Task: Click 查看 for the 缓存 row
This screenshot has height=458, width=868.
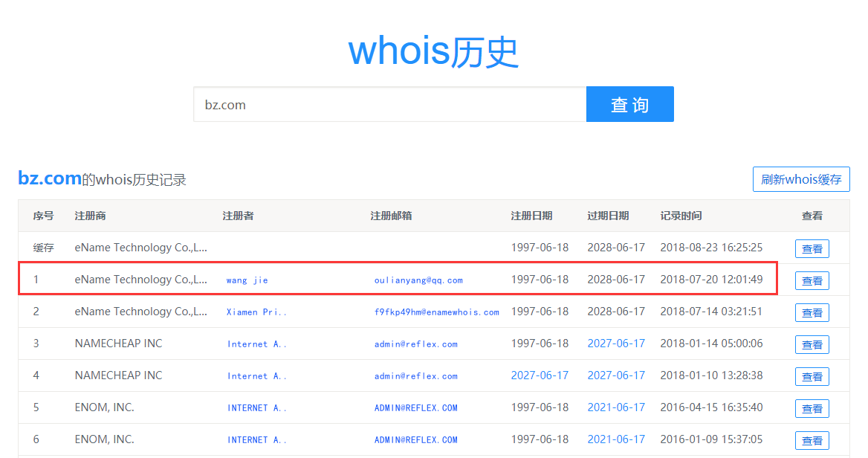Action: tap(812, 249)
